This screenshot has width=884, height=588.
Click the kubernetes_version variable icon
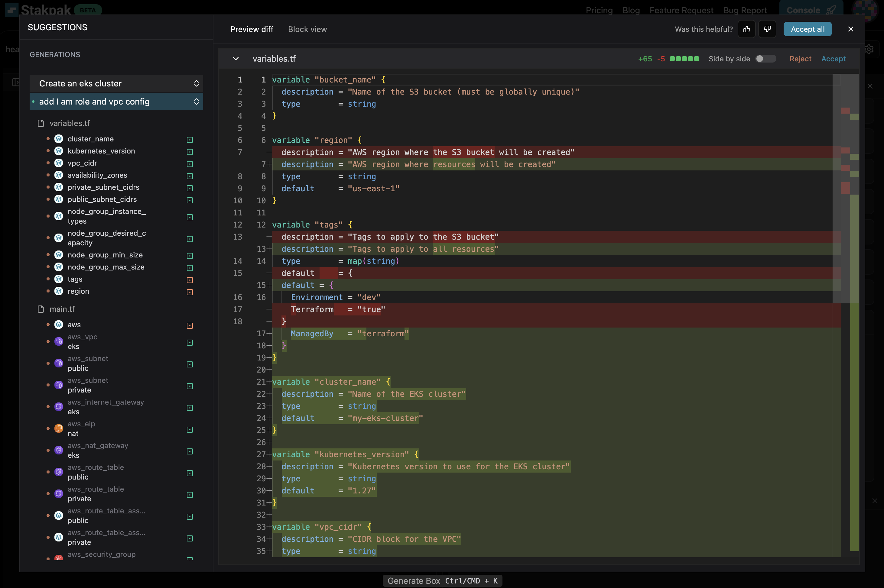(59, 151)
